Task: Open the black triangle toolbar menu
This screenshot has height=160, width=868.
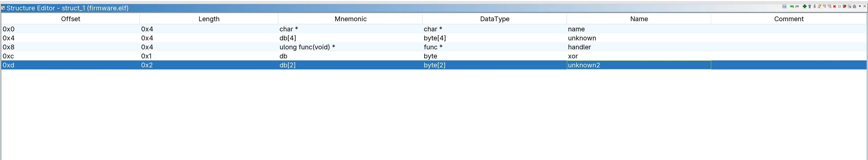Action: point(860,6)
